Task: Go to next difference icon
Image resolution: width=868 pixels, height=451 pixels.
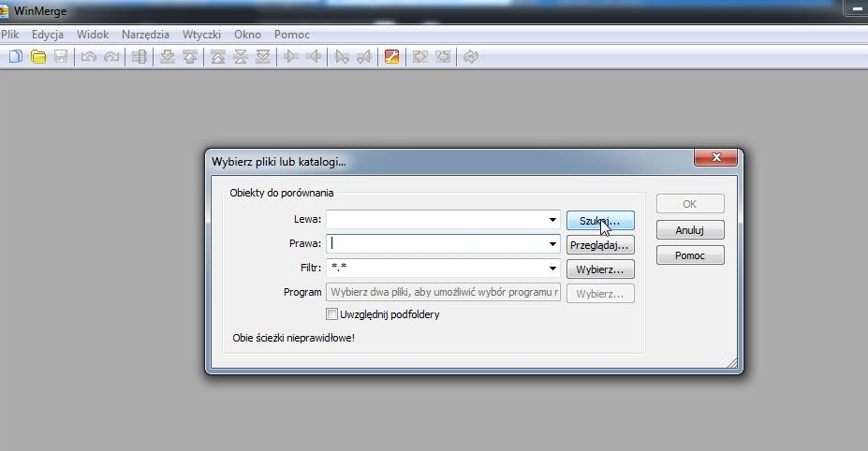Action: click(168, 56)
